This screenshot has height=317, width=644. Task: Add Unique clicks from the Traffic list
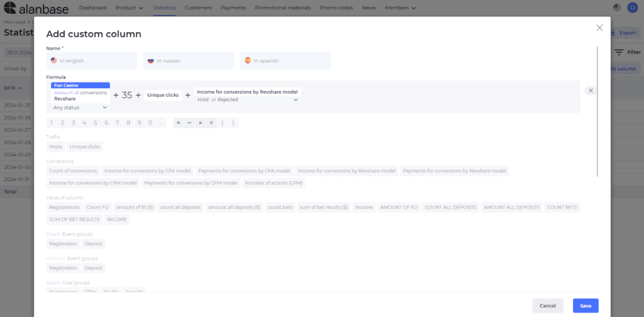coord(85,147)
